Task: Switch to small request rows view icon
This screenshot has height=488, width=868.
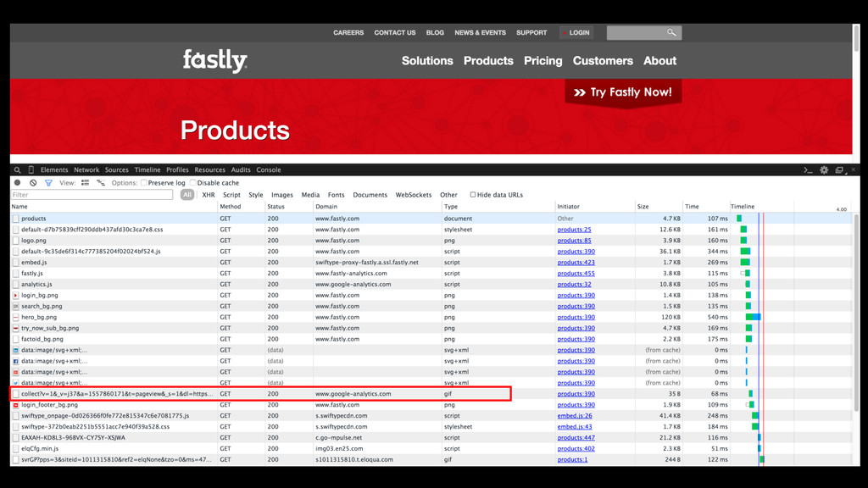Action: click(101, 183)
